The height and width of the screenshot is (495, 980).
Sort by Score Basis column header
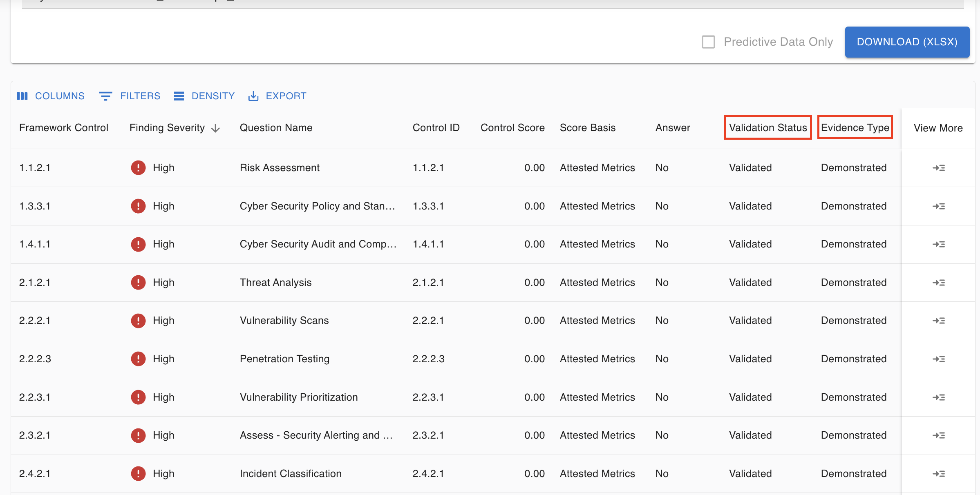[588, 128]
